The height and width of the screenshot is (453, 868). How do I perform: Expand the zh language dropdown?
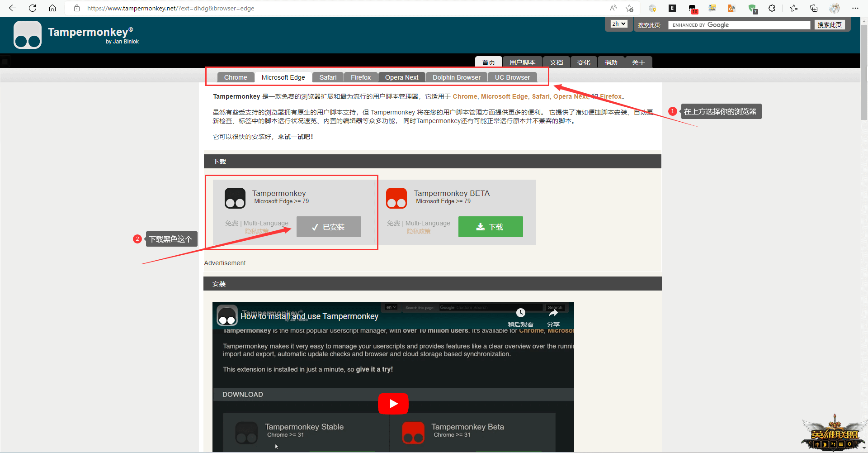(x=619, y=24)
